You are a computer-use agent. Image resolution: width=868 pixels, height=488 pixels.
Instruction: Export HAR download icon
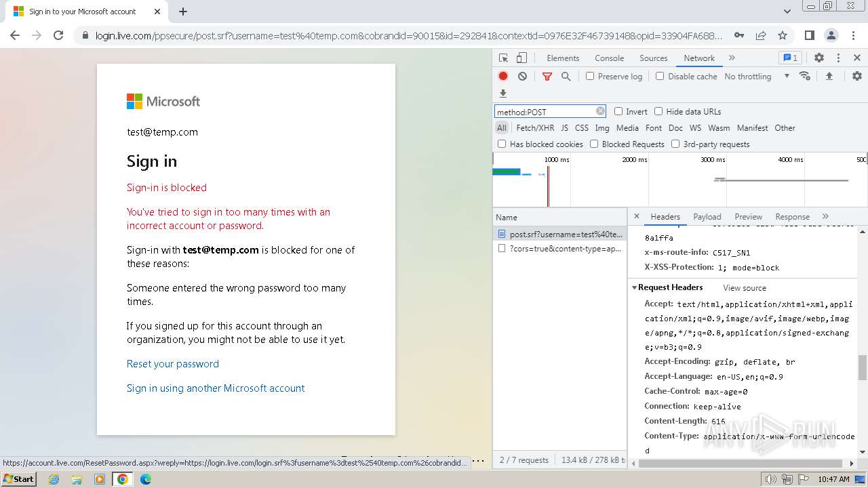point(503,93)
